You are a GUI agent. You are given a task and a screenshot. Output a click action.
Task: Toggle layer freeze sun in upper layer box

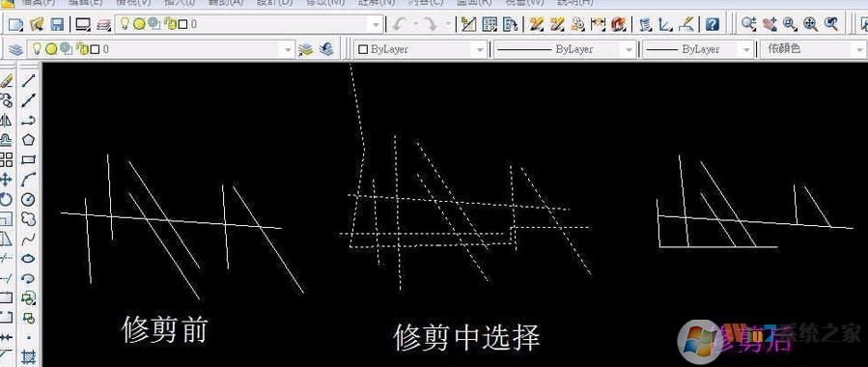(139, 24)
